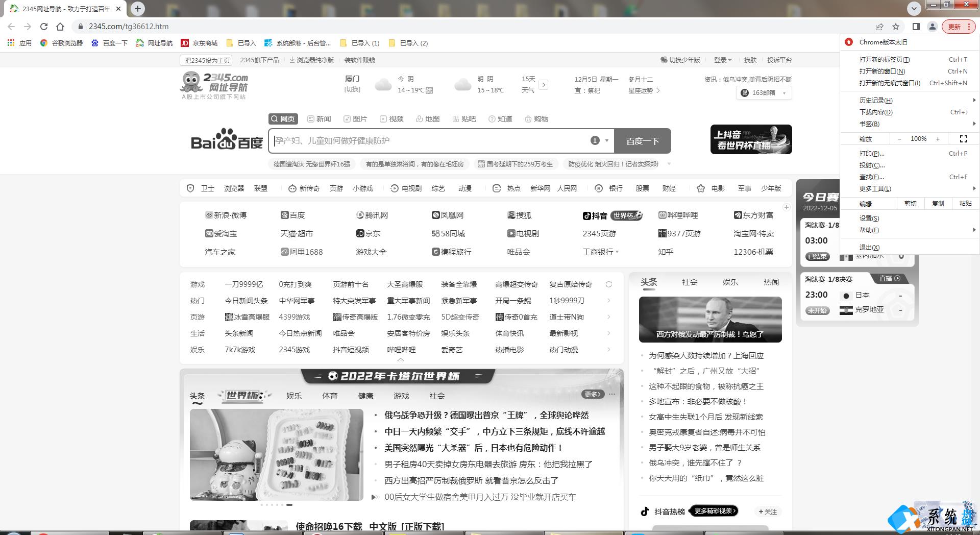The width and height of the screenshot is (980, 535).
Task: Switch to 视频 search tab
Action: pyautogui.click(x=391, y=119)
